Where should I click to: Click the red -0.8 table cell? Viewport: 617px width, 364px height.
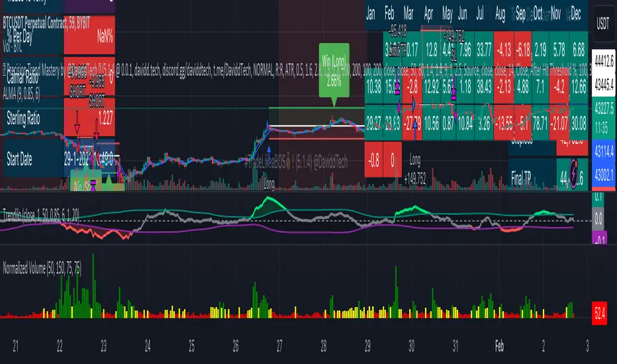pos(373,159)
